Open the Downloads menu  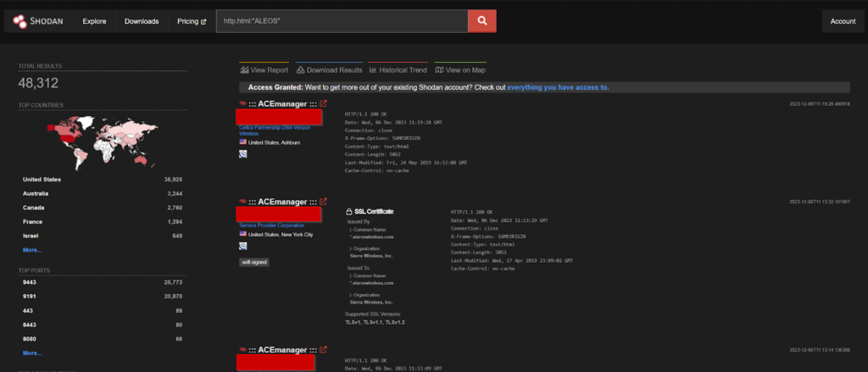[x=142, y=21]
